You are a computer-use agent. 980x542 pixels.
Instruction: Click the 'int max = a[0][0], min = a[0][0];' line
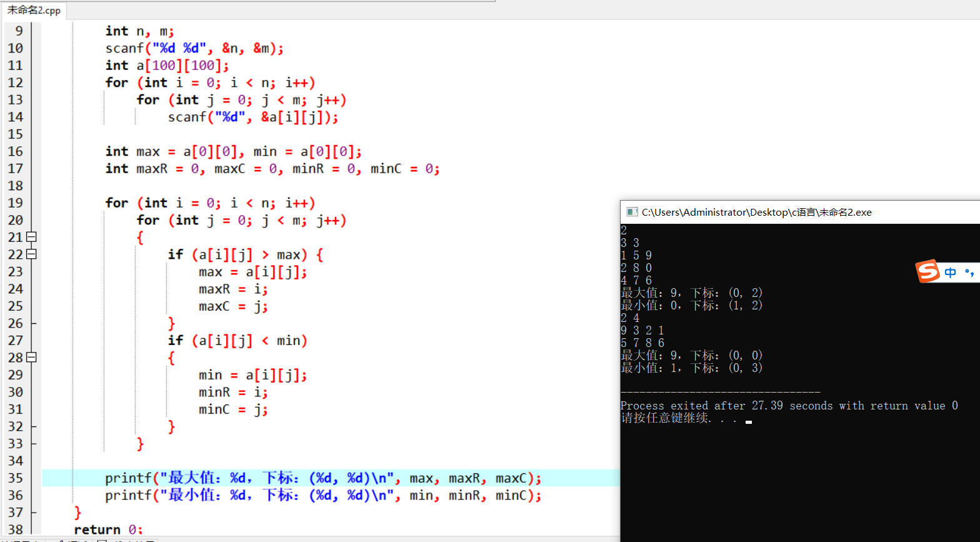coord(233,151)
